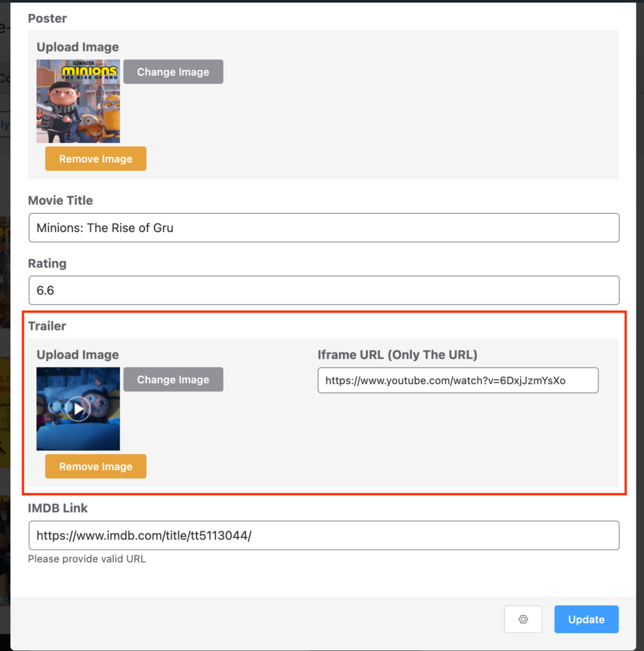Focus the Rating field showing 6.6

[324, 290]
